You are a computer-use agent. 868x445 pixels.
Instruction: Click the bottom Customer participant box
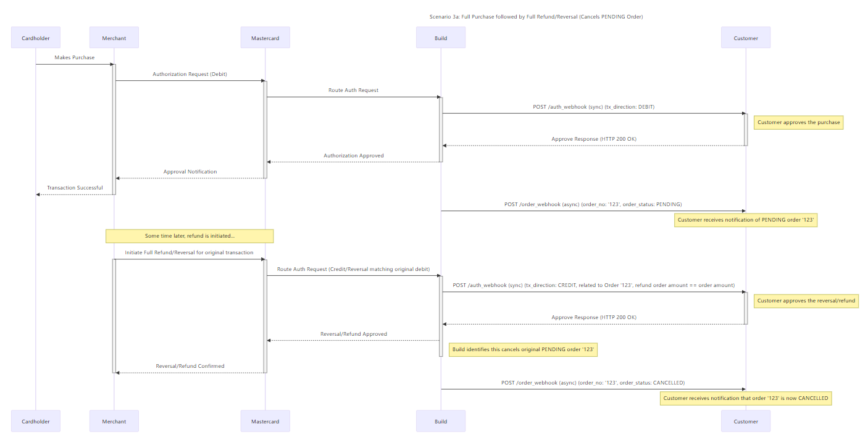coord(745,421)
